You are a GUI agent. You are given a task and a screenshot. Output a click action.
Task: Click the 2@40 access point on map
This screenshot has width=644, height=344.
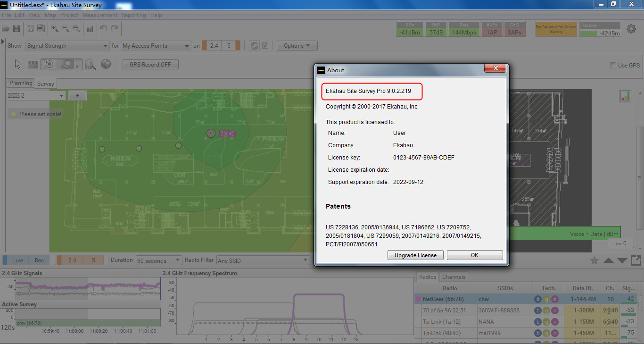[211, 134]
